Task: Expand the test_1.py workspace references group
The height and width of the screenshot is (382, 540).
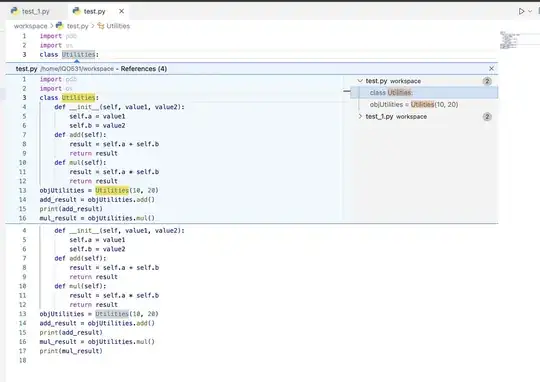Action: [360, 116]
